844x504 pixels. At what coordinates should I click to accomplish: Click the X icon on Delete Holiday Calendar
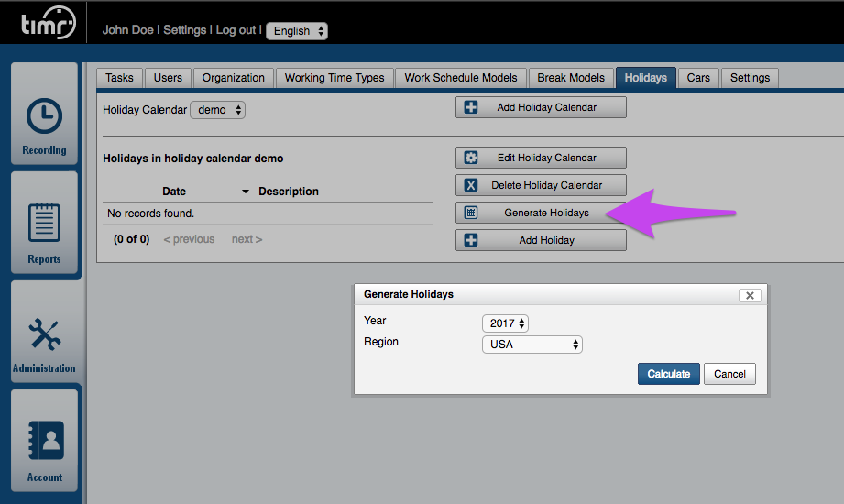pos(471,185)
